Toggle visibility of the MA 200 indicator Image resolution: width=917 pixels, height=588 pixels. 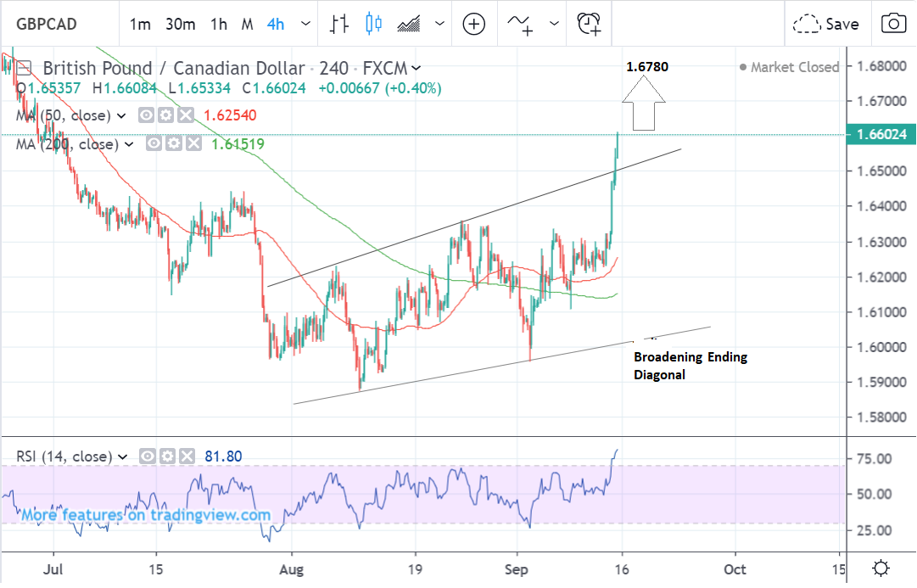point(153,144)
